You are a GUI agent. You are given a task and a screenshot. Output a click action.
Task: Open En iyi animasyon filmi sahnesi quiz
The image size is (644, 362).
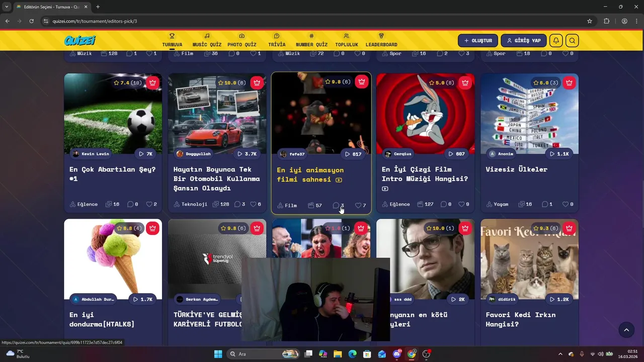[310, 175]
